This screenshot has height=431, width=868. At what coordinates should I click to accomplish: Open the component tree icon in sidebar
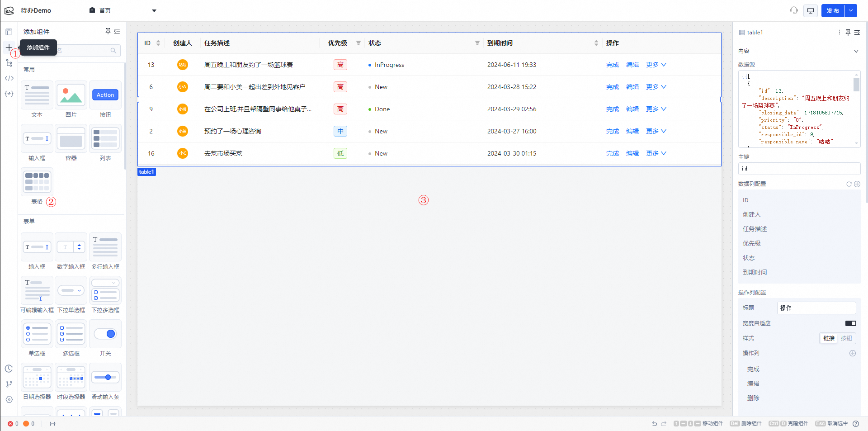point(9,63)
